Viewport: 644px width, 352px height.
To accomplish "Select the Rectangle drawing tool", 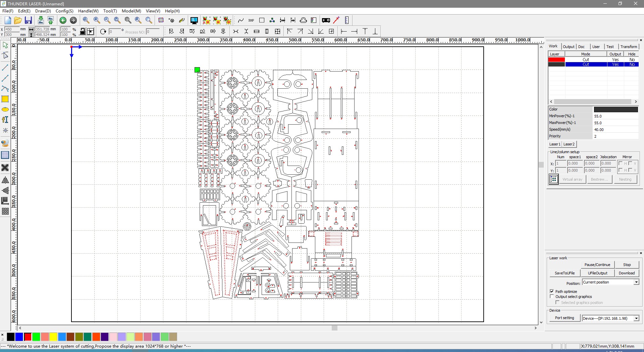I will (x=5, y=99).
